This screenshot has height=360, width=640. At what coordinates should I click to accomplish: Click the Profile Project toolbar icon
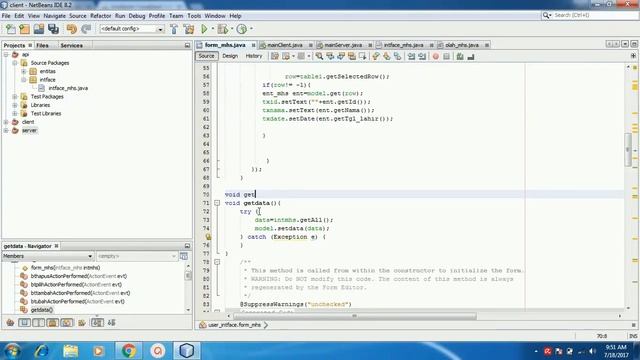(x=242, y=29)
